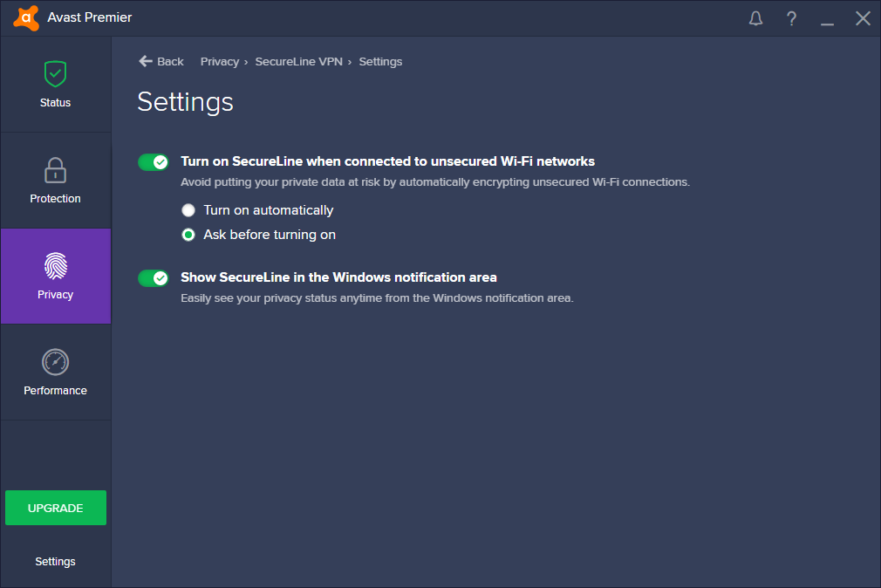Click the Privacy fingerprint icon
Screen dimensions: 881x588
(x=55, y=266)
